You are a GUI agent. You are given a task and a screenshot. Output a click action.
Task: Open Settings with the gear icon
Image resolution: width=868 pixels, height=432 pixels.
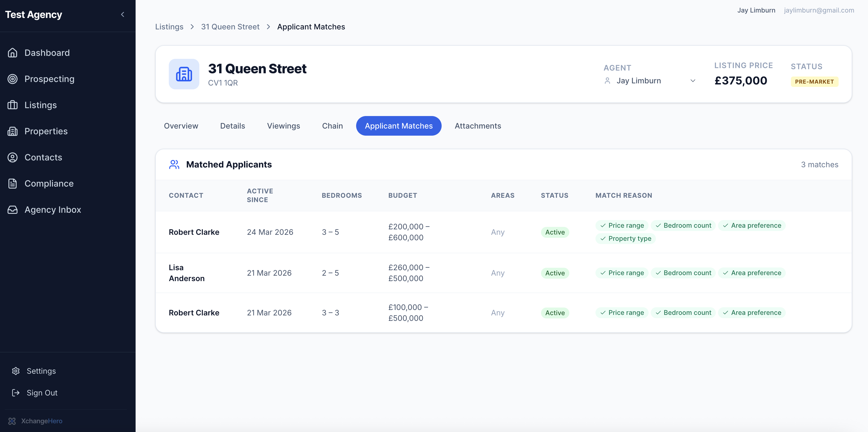16,371
